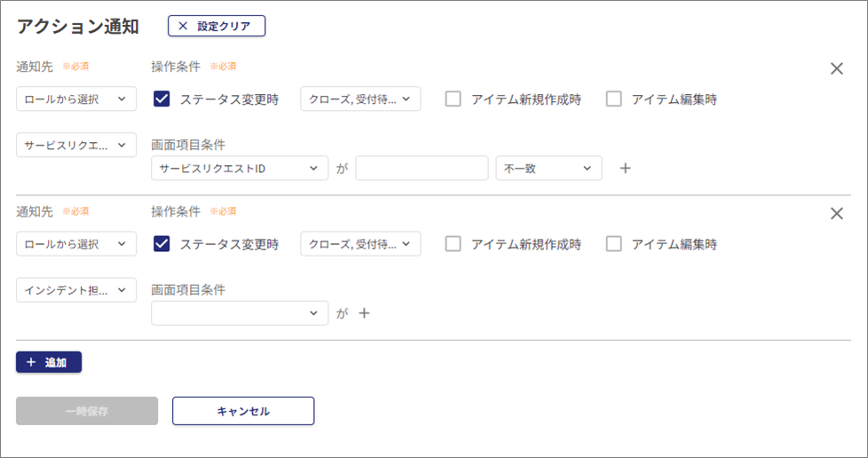The width and height of the screenshot is (868, 458).
Task: Check second rule's アイテム新規作成時 checkbox
Action: coord(453,244)
